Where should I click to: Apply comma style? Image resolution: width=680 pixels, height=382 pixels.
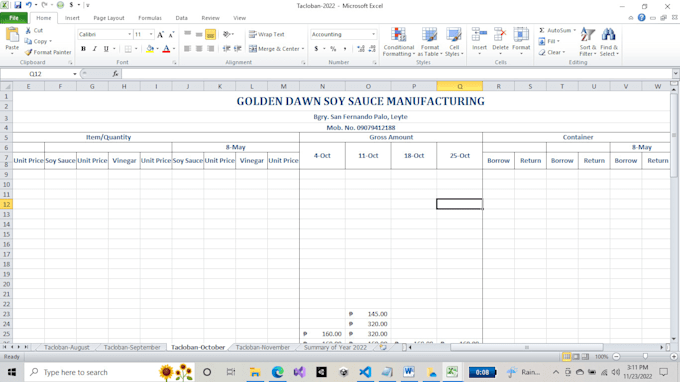pyautogui.click(x=345, y=49)
